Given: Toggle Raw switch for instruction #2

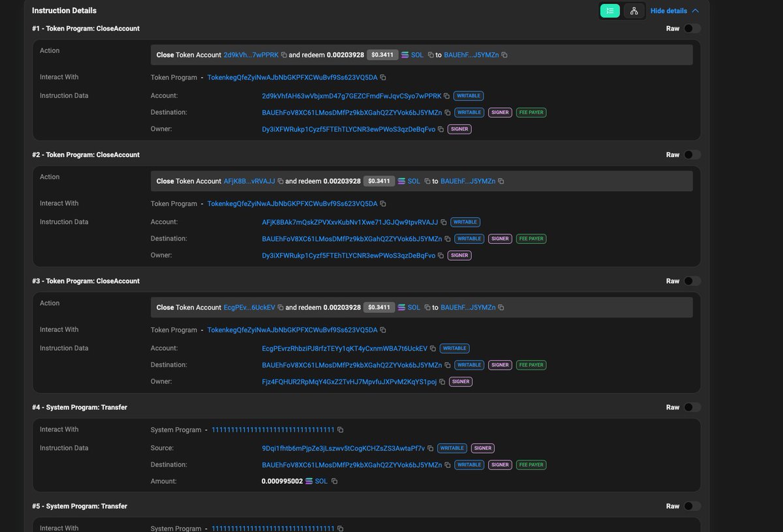Looking at the screenshot, I should coord(692,155).
